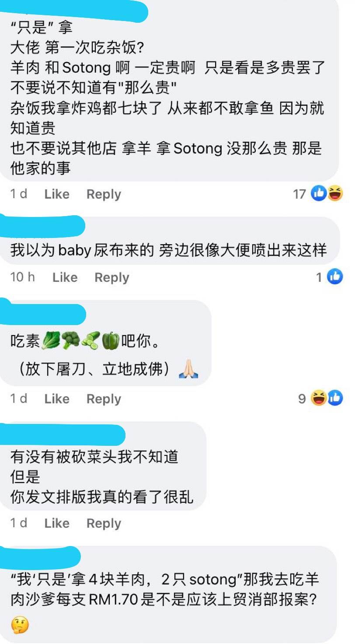This screenshot has width=355, height=644.
Task: Like the 吃素吧你 comment
Action: tap(57, 399)
